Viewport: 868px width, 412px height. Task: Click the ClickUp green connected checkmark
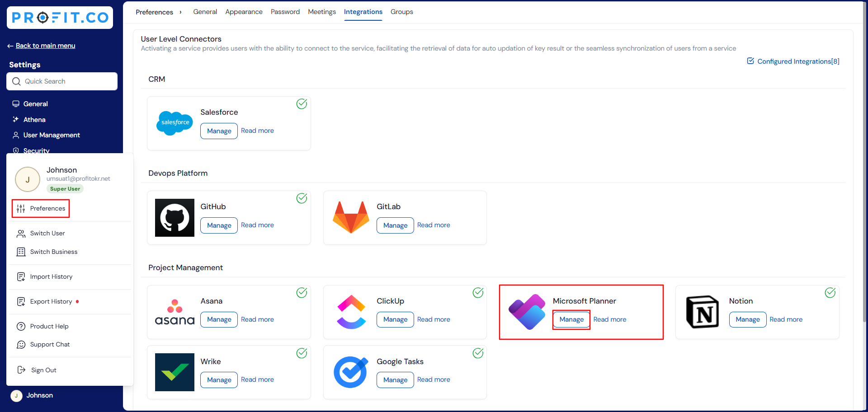pos(478,293)
